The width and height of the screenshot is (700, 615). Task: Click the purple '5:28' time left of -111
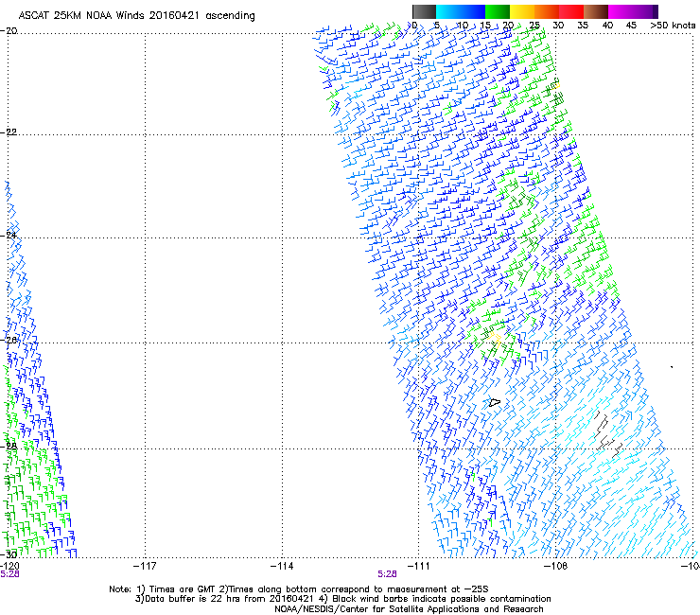pos(387,574)
